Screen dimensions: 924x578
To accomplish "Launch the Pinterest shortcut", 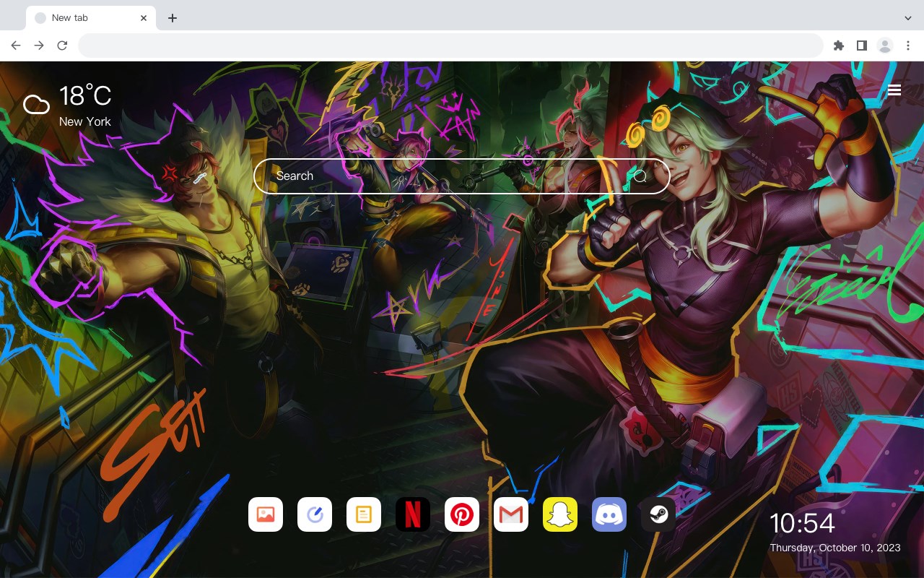I will coord(462,514).
